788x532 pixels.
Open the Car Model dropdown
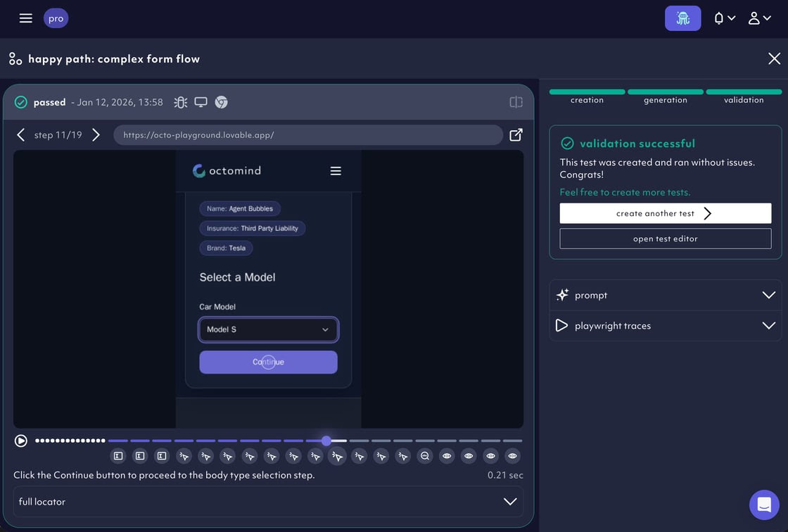tap(268, 329)
